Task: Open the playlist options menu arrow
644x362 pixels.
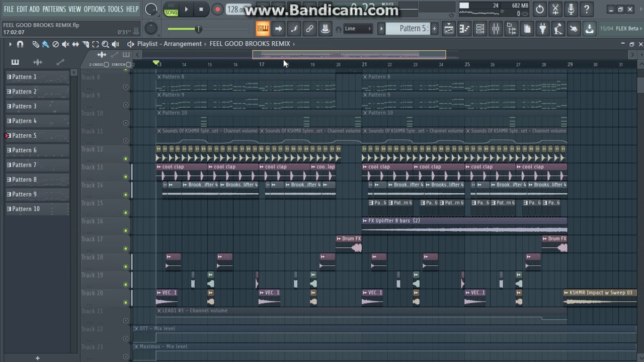Action: pyautogui.click(x=10, y=44)
